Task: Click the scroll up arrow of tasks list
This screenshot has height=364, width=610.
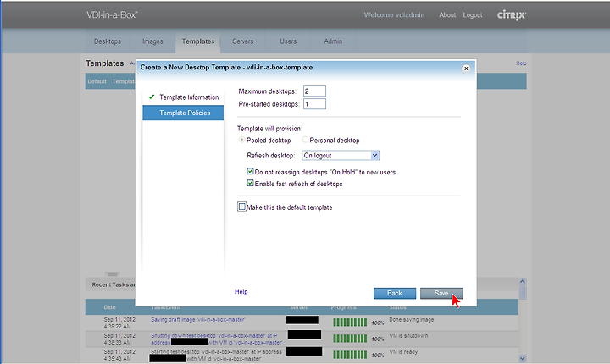Action: coord(523,282)
